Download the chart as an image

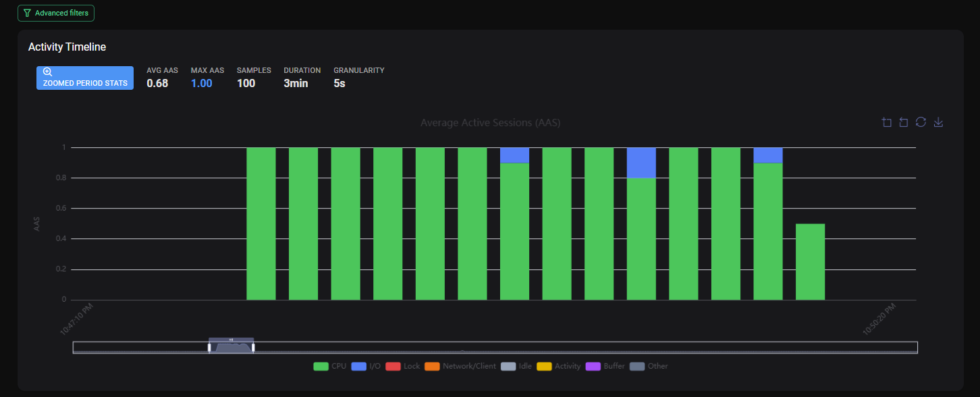[x=938, y=122]
